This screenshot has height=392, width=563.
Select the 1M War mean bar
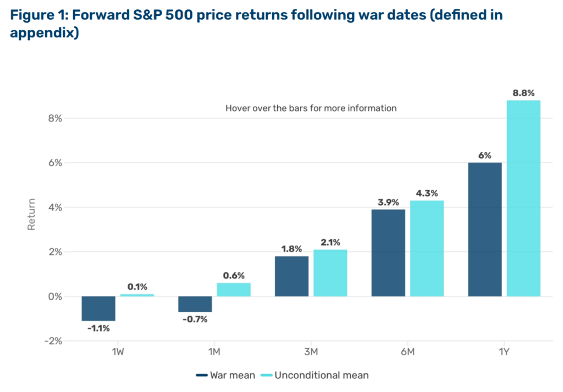click(x=195, y=304)
